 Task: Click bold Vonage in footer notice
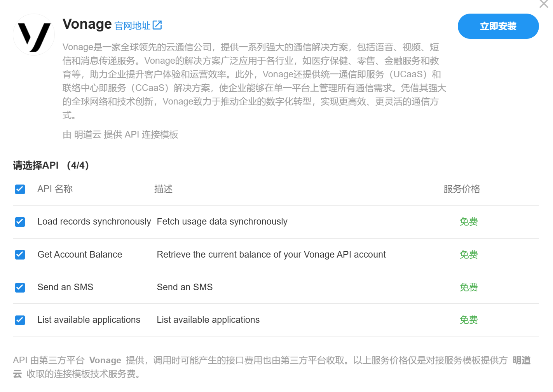tap(105, 360)
